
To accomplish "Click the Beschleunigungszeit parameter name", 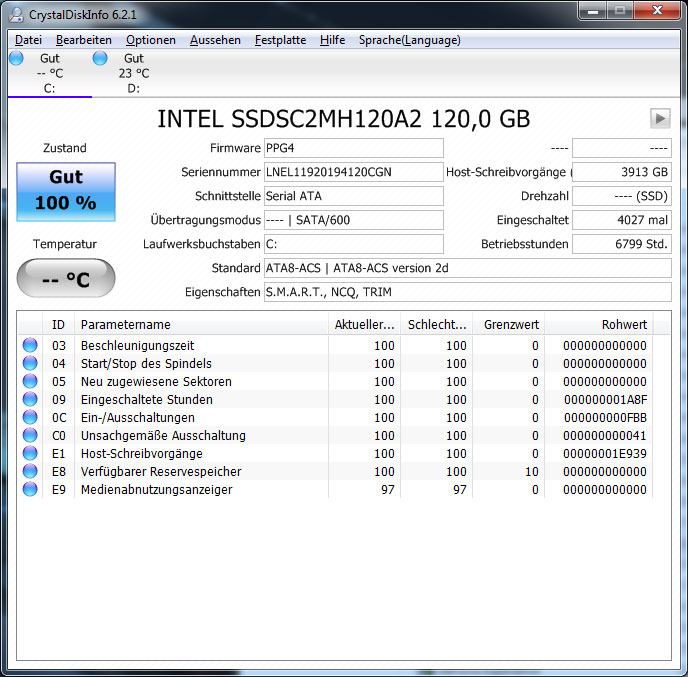I will pyautogui.click(x=137, y=346).
